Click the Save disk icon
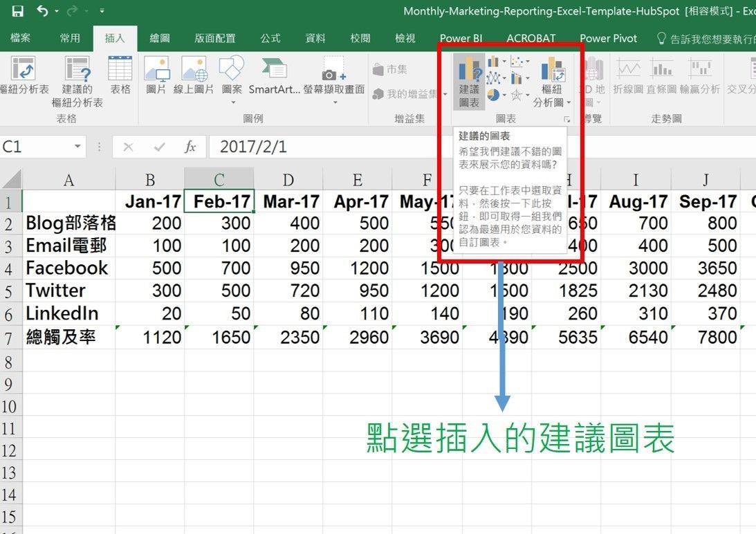 click(17, 10)
